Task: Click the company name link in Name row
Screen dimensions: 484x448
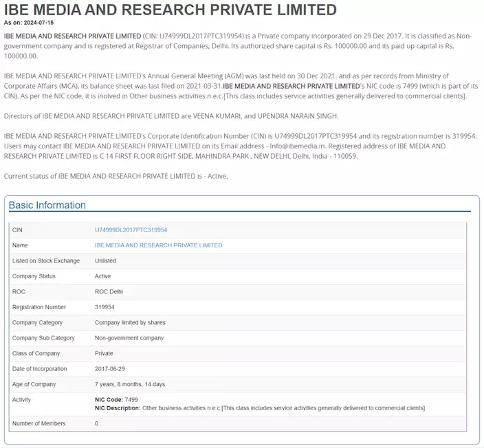Action: pyautogui.click(x=158, y=245)
